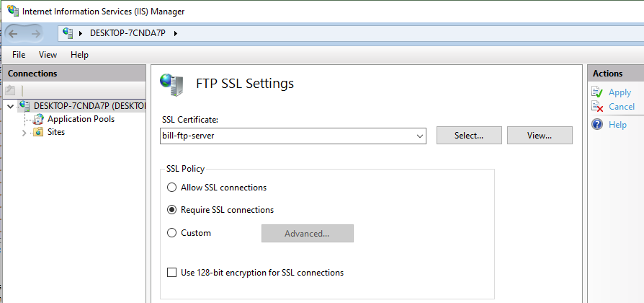Click the Apply checkmark icon in Actions
This screenshot has height=303, width=644.
pyautogui.click(x=596, y=92)
